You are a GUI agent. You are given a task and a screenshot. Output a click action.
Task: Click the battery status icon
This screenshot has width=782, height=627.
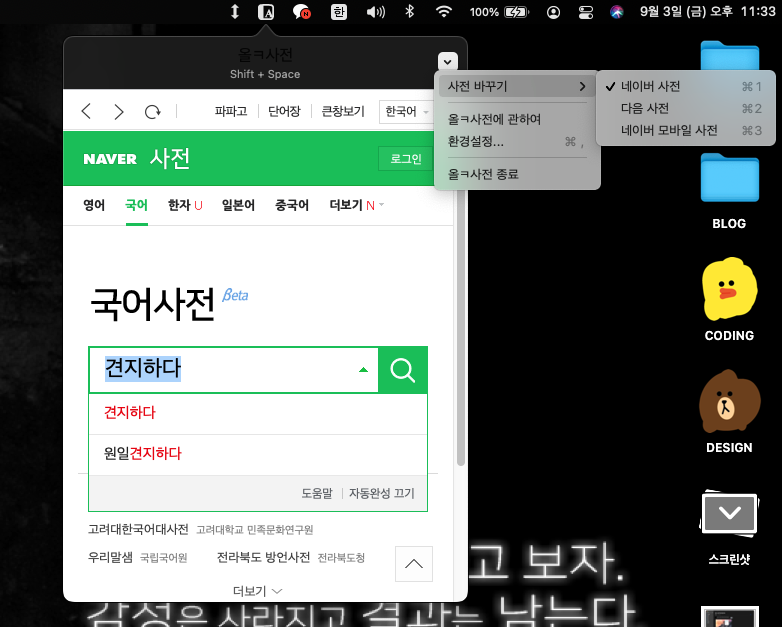pyautogui.click(x=516, y=12)
